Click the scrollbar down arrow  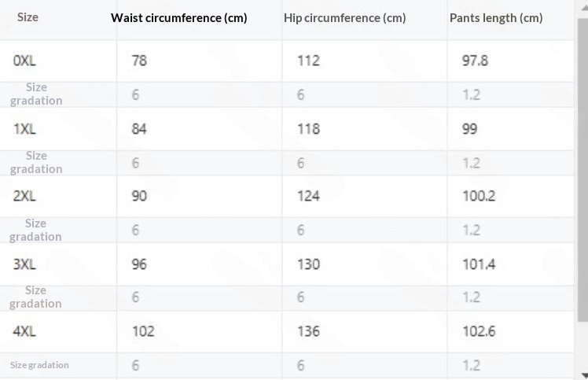582,374
